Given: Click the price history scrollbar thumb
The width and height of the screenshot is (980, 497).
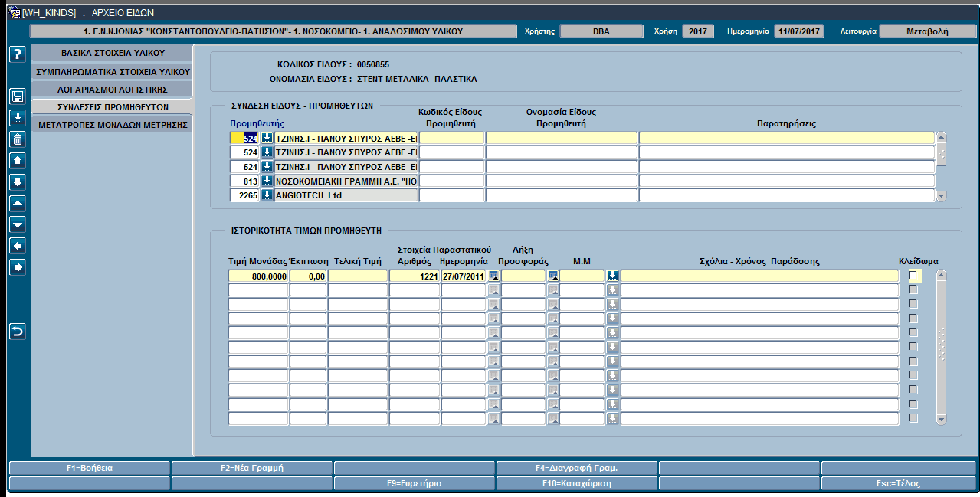Looking at the screenshot, I should [x=942, y=345].
